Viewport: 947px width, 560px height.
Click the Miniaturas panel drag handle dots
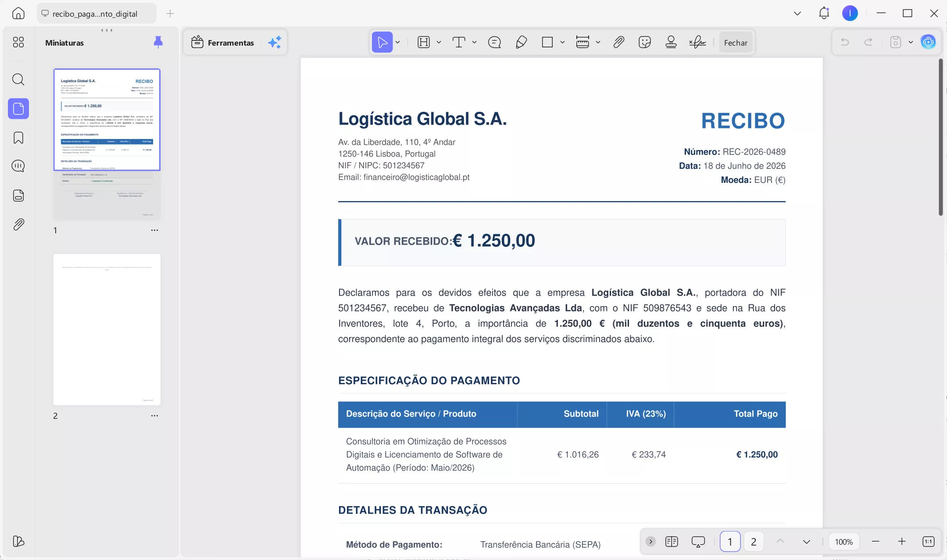[107, 30]
